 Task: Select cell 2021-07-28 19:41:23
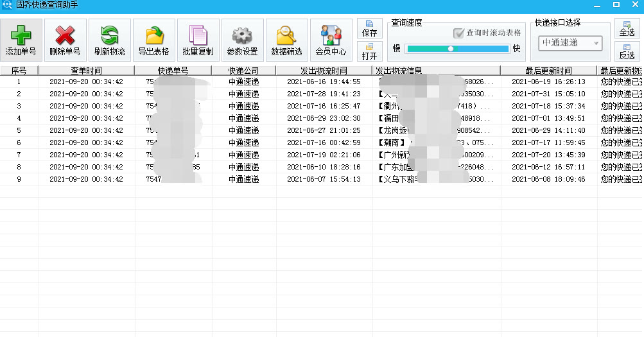pyautogui.click(x=324, y=94)
